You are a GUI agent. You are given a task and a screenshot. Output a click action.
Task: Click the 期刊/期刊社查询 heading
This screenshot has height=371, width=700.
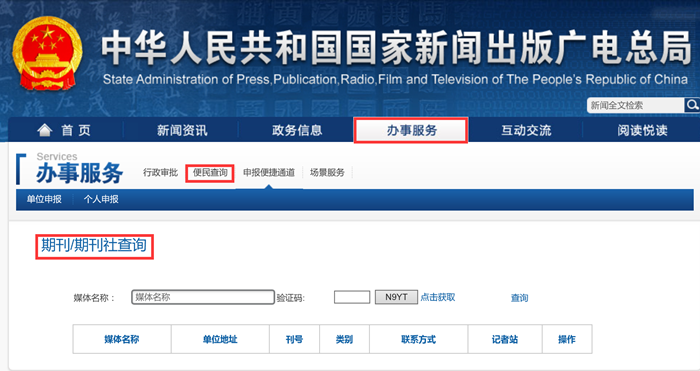pos(94,246)
